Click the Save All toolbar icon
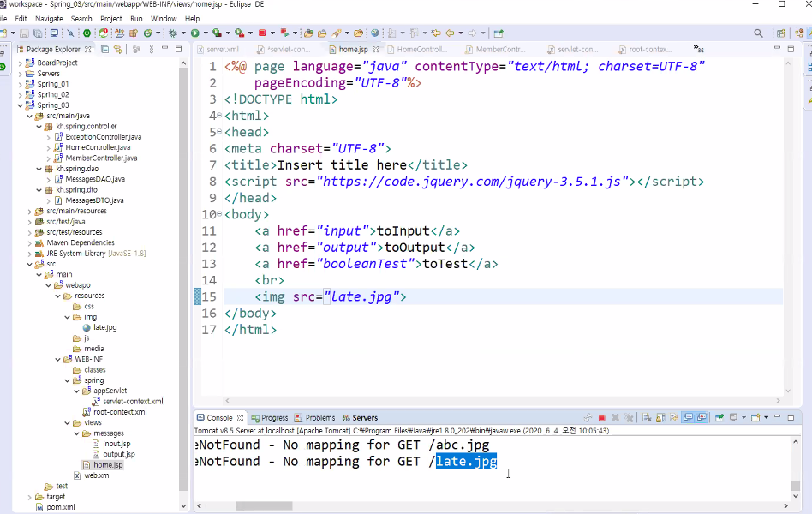The width and height of the screenshot is (812, 514). click(38, 33)
